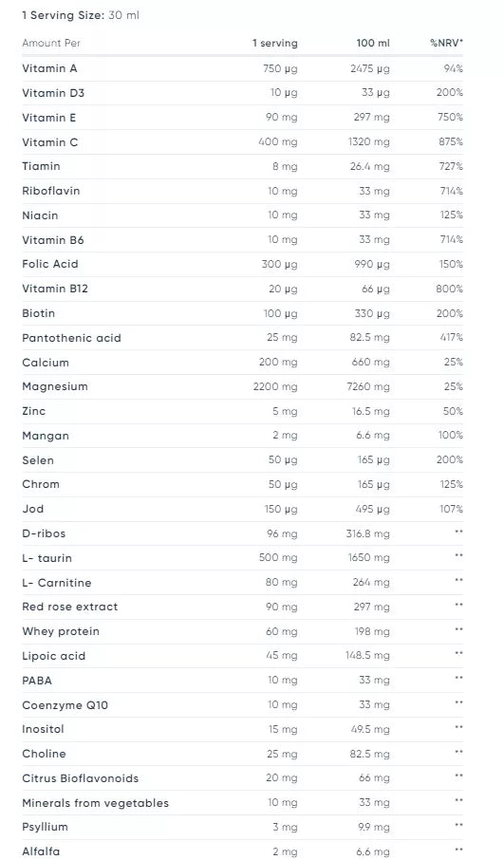
Task: Click the Folic Acid 990 µg value
Action: pos(372,265)
